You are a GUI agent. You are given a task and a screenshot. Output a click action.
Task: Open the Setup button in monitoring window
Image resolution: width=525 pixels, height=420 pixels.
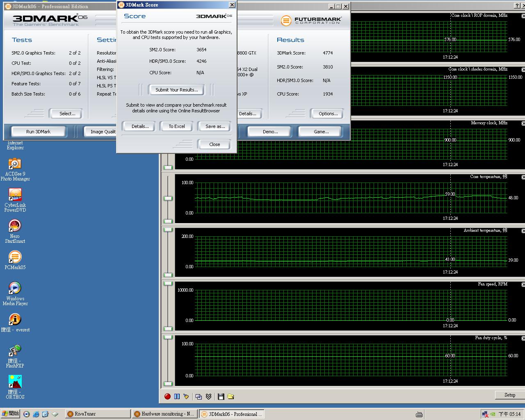pos(510,395)
